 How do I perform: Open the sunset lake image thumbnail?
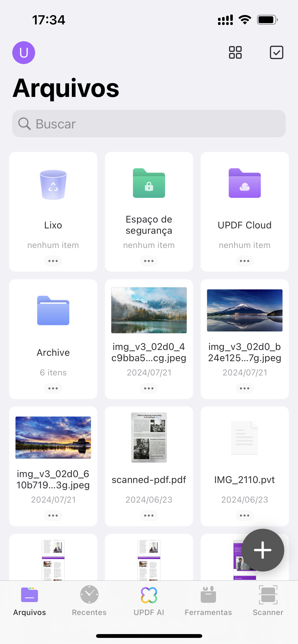tap(53, 437)
